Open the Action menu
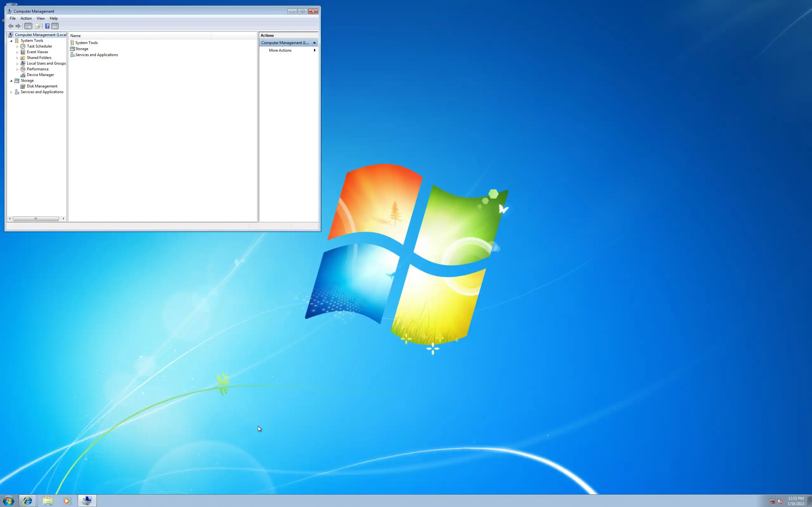 click(x=26, y=18)
